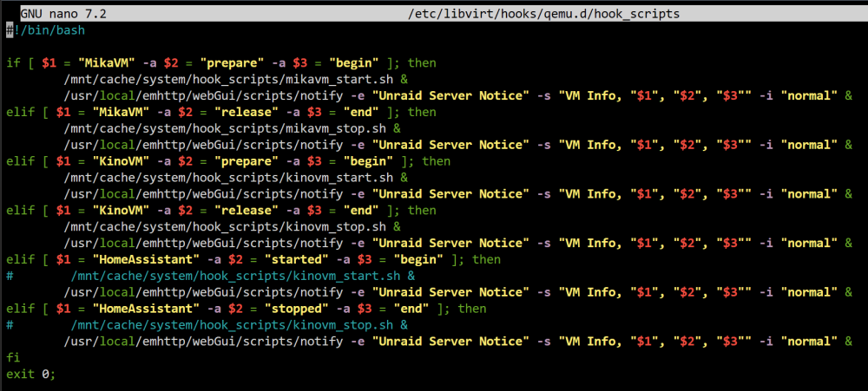This screenshot has height=391, width=868.
Task: Click the # comment marker before kinovm_start.sh
Action: (10, 276)
